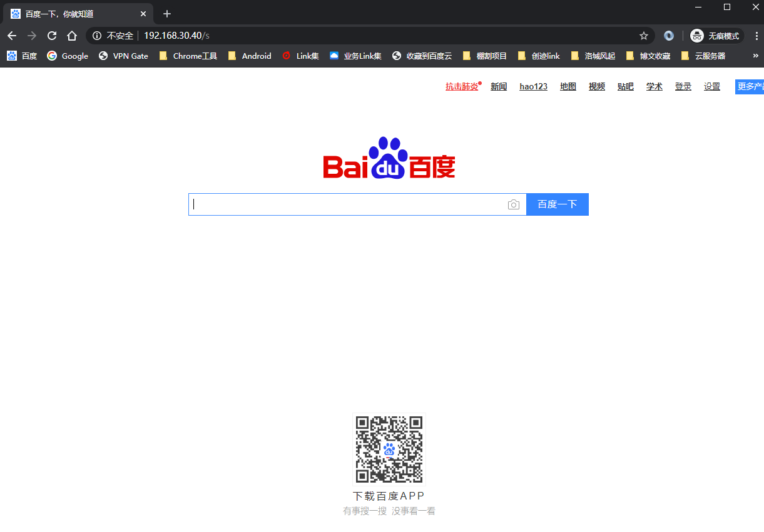
Task: Click the 有事搜一搜 没事看一看 slogan
Action: coord(389,511)
